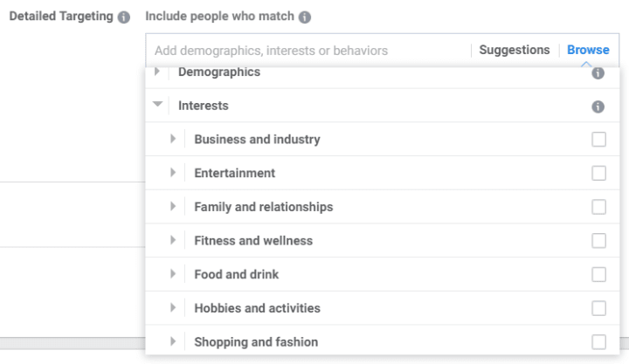Expand the Demographics category arrow
Screen dimensions: 629x364
(157, 72)
